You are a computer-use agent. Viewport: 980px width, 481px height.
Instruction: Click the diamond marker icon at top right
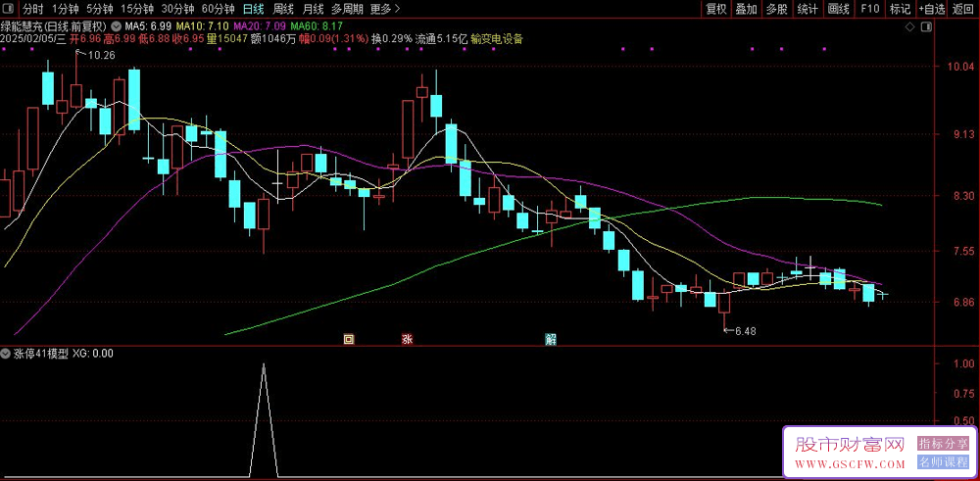909,26
